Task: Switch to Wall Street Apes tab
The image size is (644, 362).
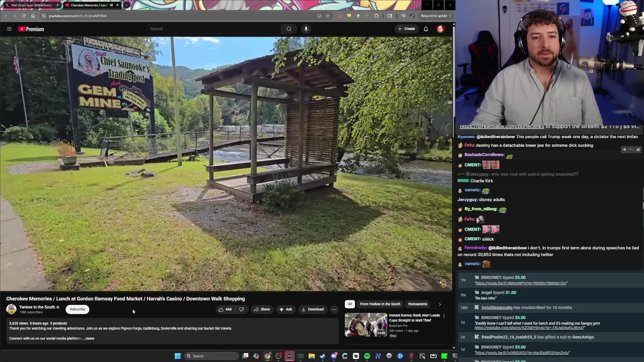Action: pos(31,5)
